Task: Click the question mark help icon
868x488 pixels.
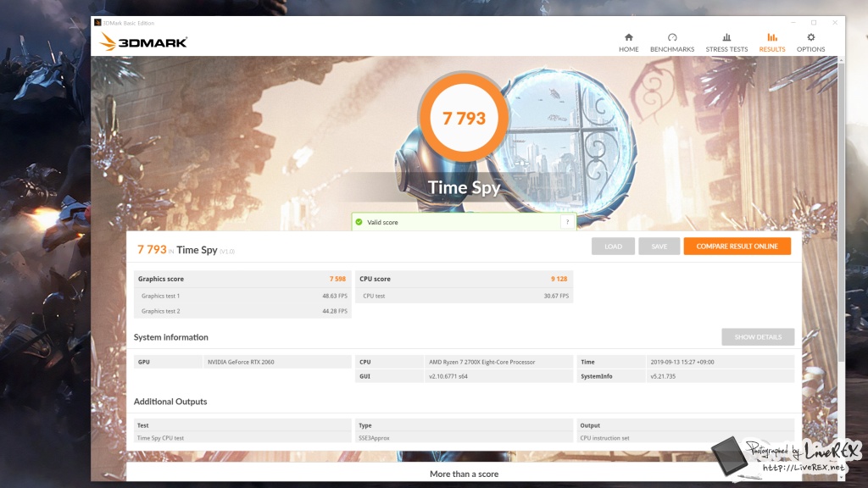Action: (567, 222)
